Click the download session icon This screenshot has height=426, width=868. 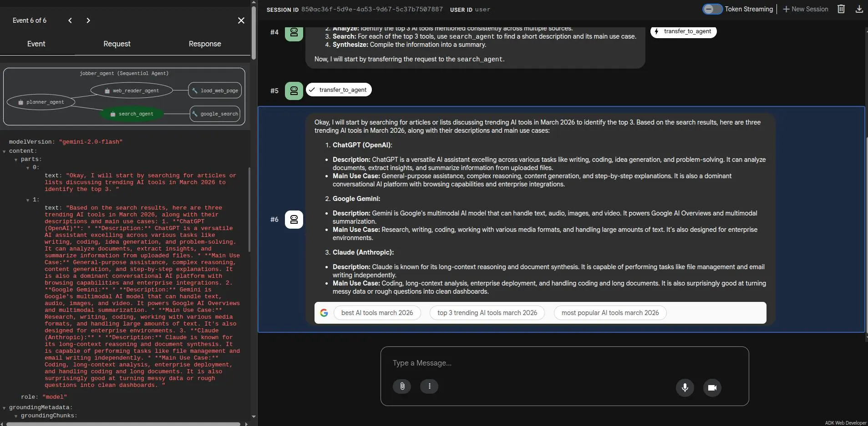click(x=859, y=9)
